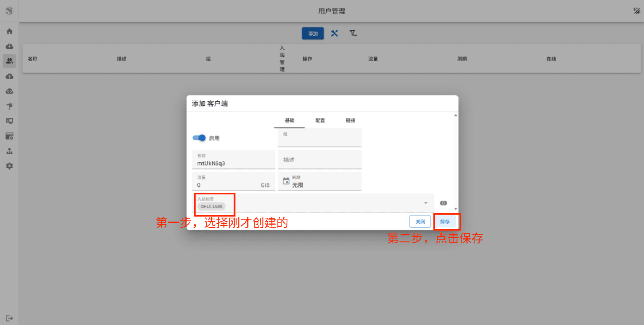
Task: Click the certificate icon in sidebar
Action: pos(9,121)
